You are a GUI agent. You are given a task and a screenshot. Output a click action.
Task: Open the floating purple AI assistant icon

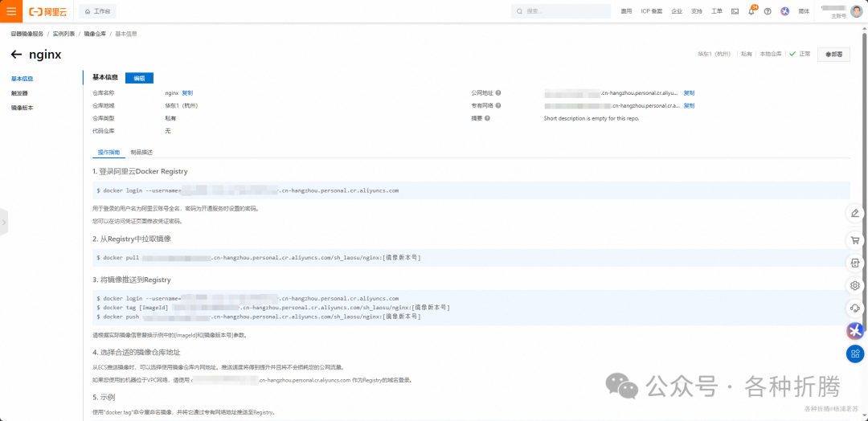click(854, 331)
